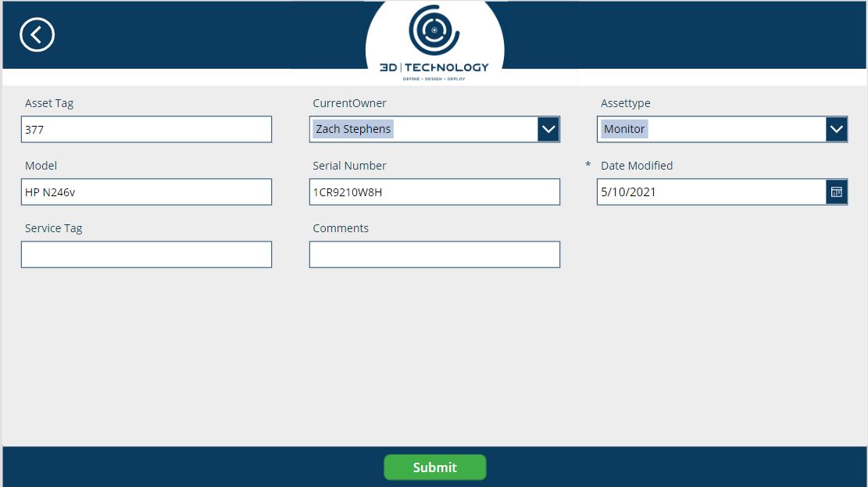Click inside the Model field showing HP N246v
This screenshot has width=868, height=487.
click(x=146, y=191)
